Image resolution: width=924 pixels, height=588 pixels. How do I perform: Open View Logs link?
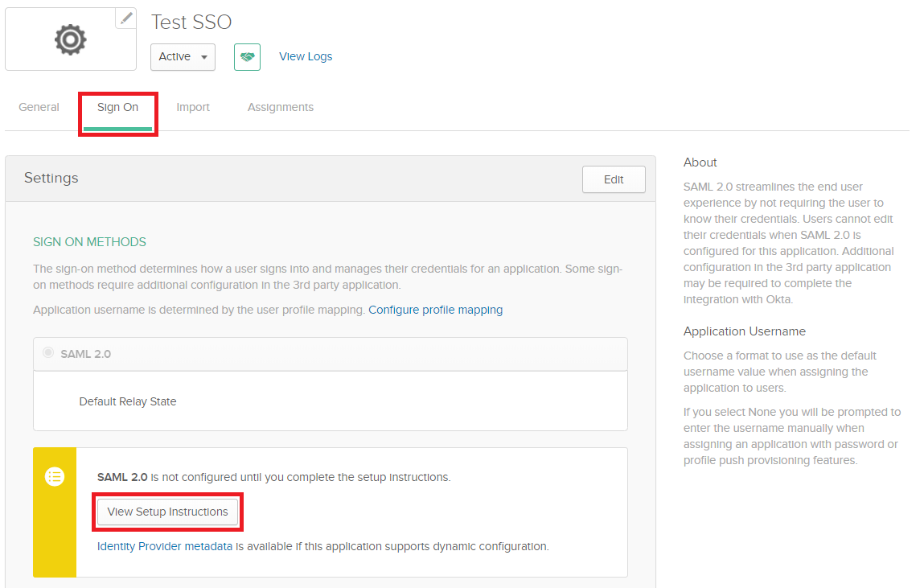point(306,56)
